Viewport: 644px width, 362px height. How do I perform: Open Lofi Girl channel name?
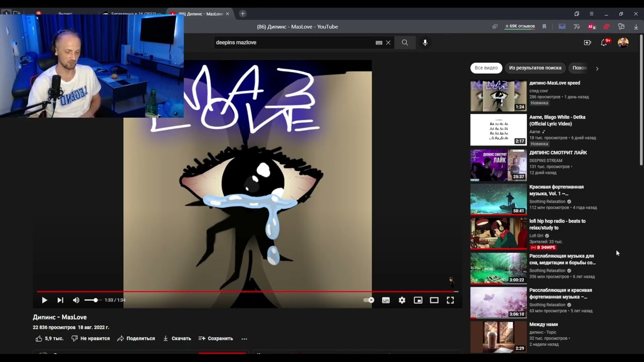(x=536, y=235)
